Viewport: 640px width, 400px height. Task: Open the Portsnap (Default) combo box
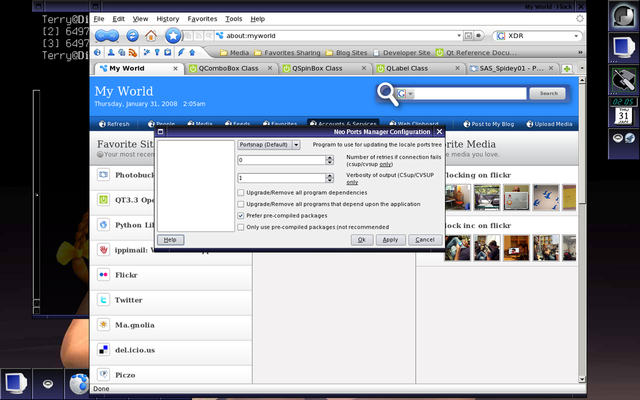pos(269,145)
